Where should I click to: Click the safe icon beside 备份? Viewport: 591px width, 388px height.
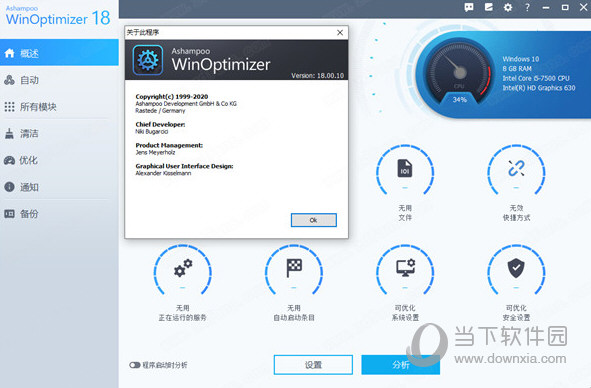[9, 214]
